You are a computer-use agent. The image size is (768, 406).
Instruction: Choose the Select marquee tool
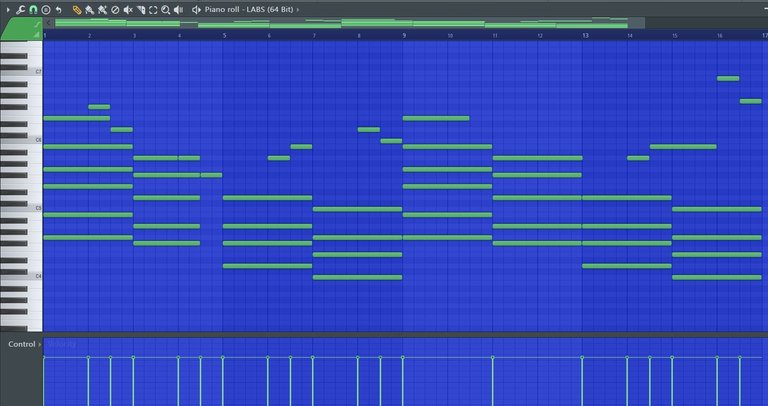(x=153, y=10)
